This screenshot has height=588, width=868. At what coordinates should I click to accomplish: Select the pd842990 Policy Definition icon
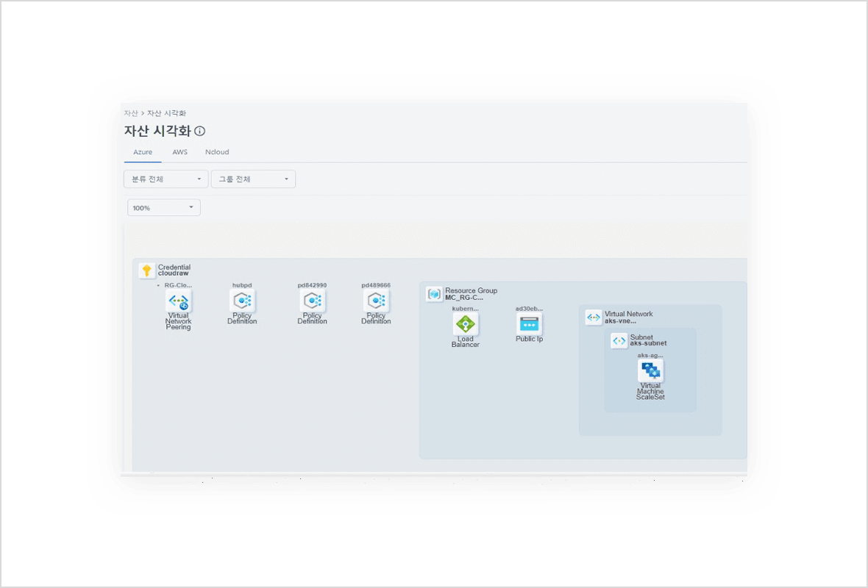[x=312, y=301]
